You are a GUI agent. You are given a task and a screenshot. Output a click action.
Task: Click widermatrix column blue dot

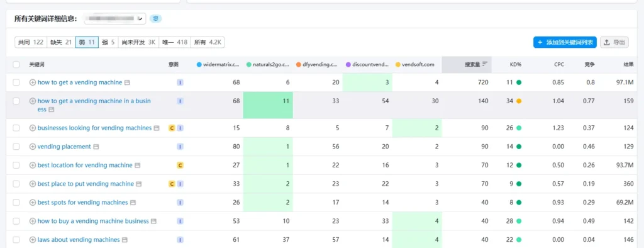click(199, 65)
